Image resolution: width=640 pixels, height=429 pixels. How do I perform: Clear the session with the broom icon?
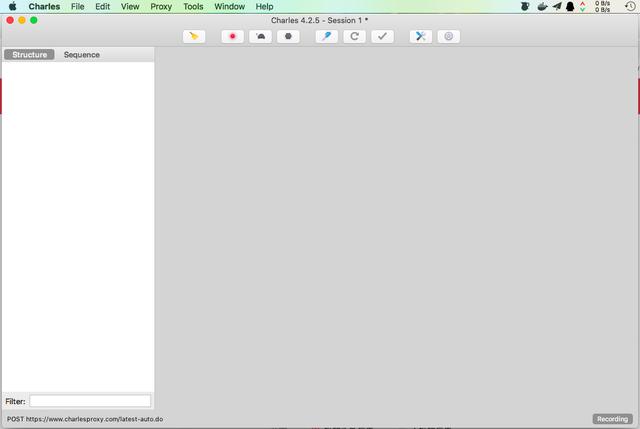pyautogui.click(x=194, y=36)
